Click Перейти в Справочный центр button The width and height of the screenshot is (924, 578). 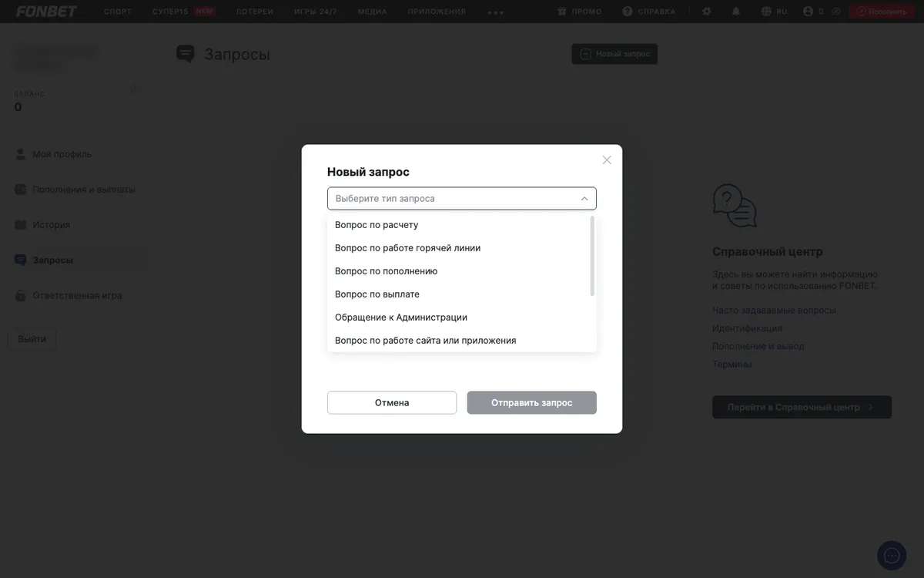click(802, 407)
